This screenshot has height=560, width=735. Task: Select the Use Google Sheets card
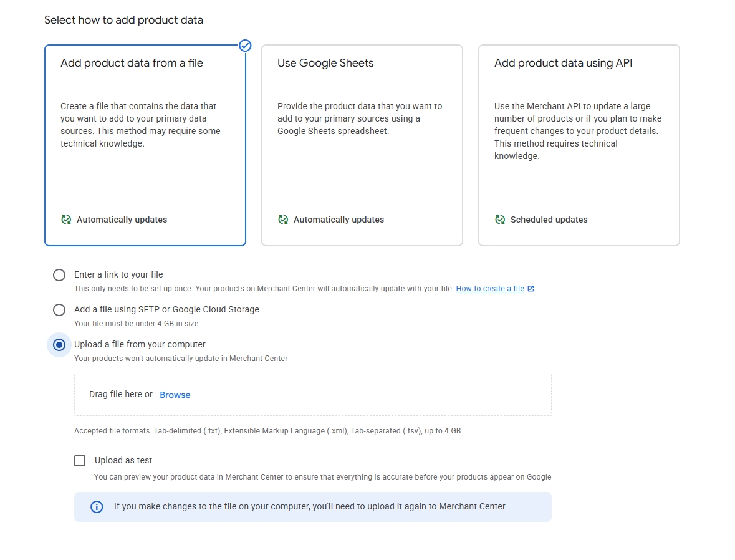(x=362, y=145)
